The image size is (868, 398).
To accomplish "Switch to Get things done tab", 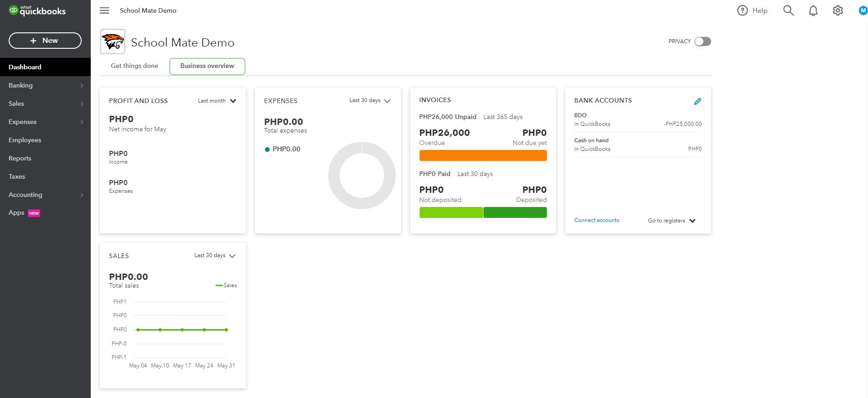I will (x=135, y=66).
